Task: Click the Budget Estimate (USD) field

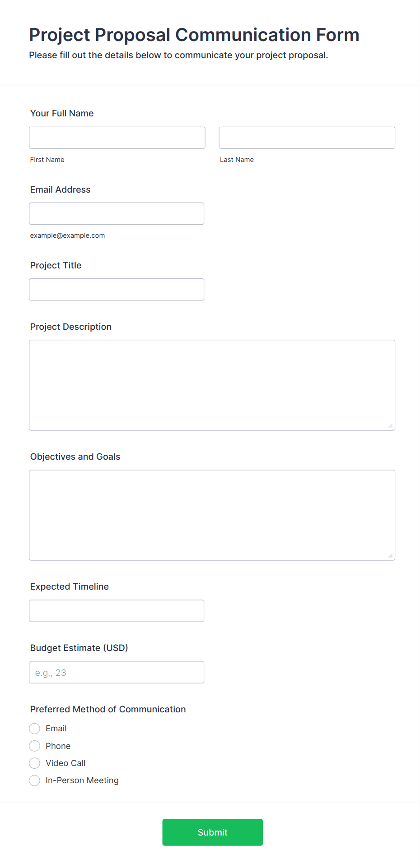Action: click(117, 672)
